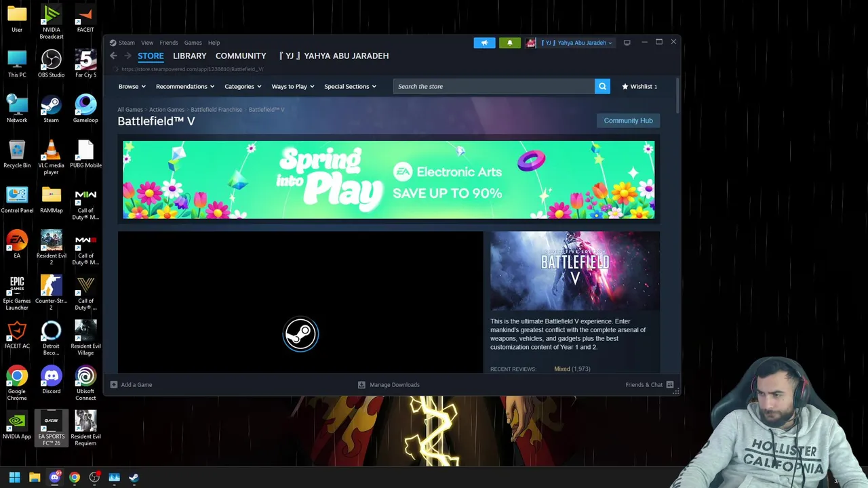Viewport: 868px width, 488px height.
Task: Expand the Categories dropdown
Action: tap(243, 86)
